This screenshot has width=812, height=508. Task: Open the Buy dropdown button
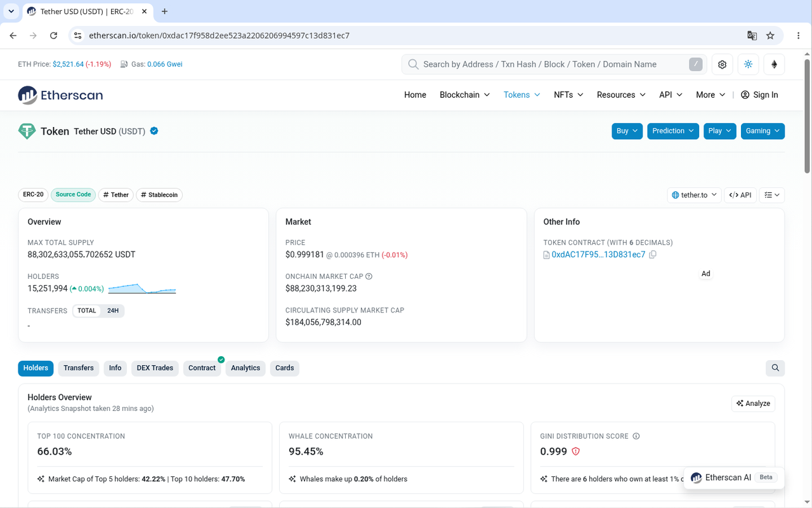pos(627,131)
